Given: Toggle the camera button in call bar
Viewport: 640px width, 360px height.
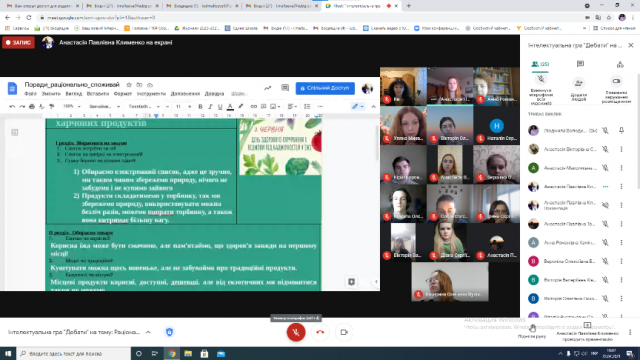Looking at the screenshot, I should [x=344, y=332].
